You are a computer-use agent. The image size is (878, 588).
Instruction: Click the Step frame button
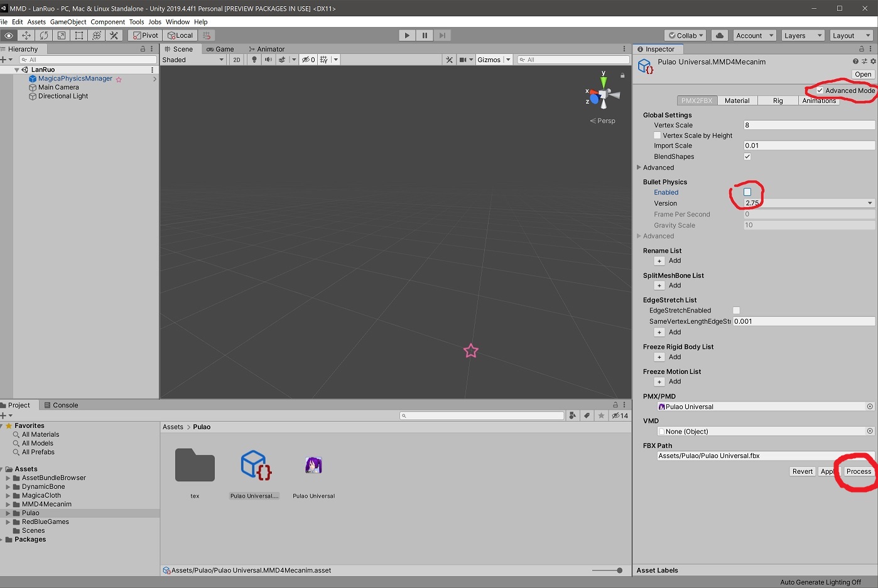point(442,36)
